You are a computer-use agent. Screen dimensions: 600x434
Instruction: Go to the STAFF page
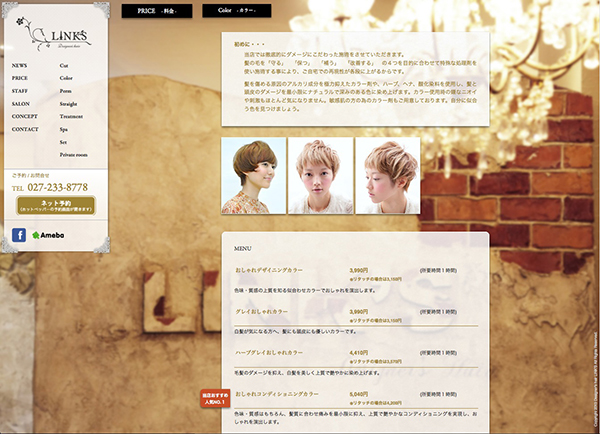pos(20,91)
